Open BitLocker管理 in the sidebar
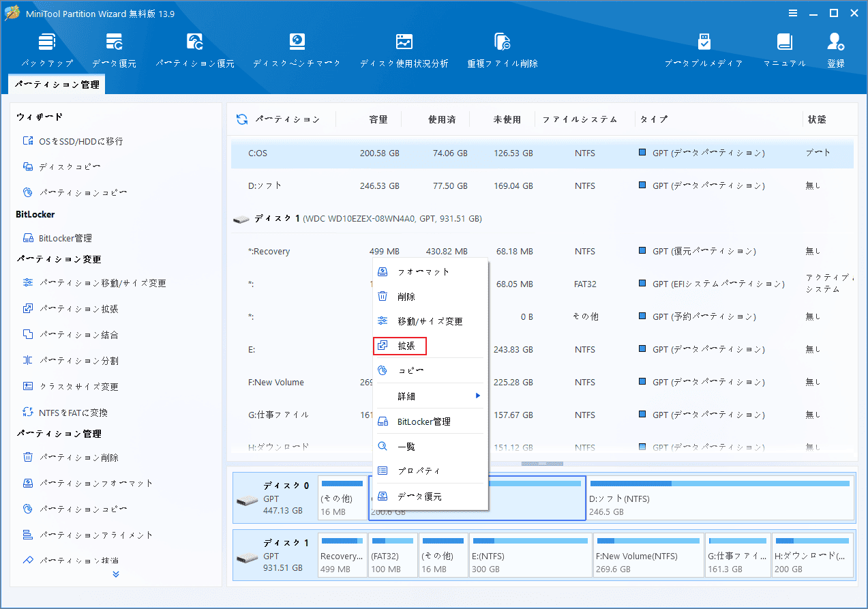The width and height of the screenshot is (868, 609). point(57,238)
